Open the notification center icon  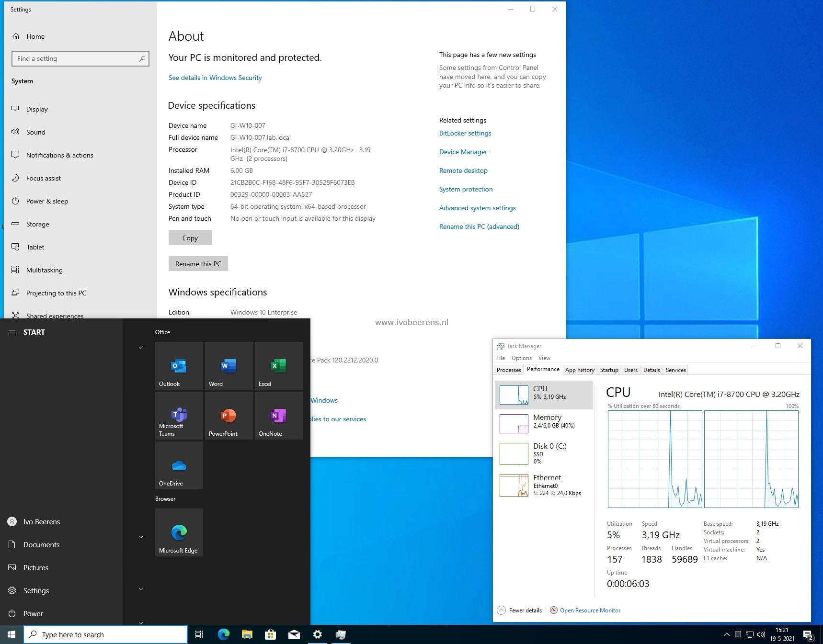coord(808,635)
